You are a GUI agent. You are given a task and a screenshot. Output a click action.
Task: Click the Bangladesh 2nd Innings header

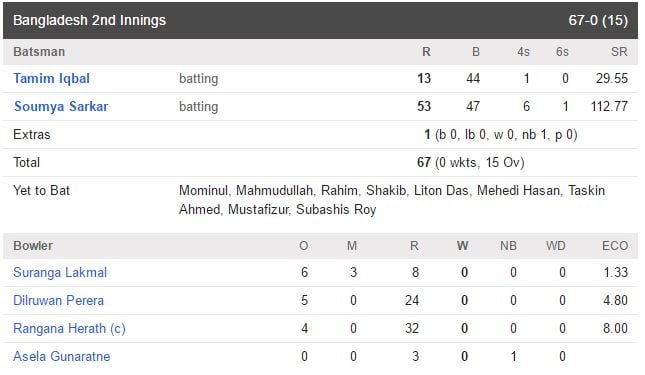tap(89, 20)
